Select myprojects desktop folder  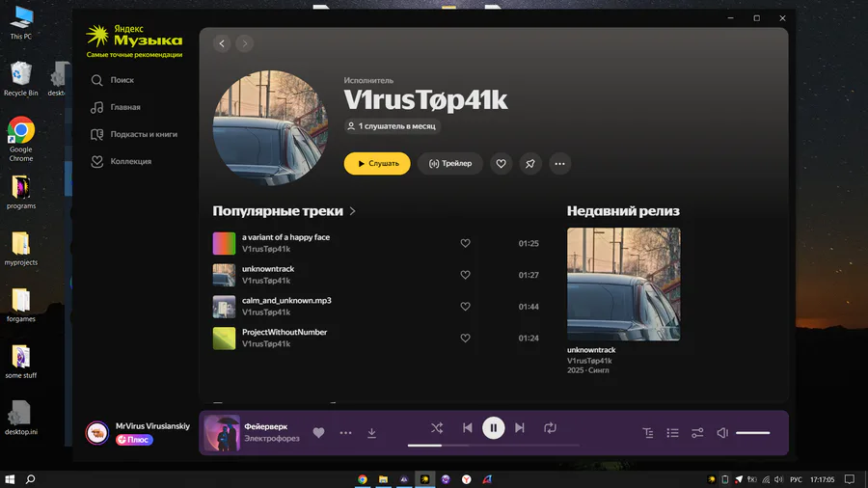coord(21,249)
